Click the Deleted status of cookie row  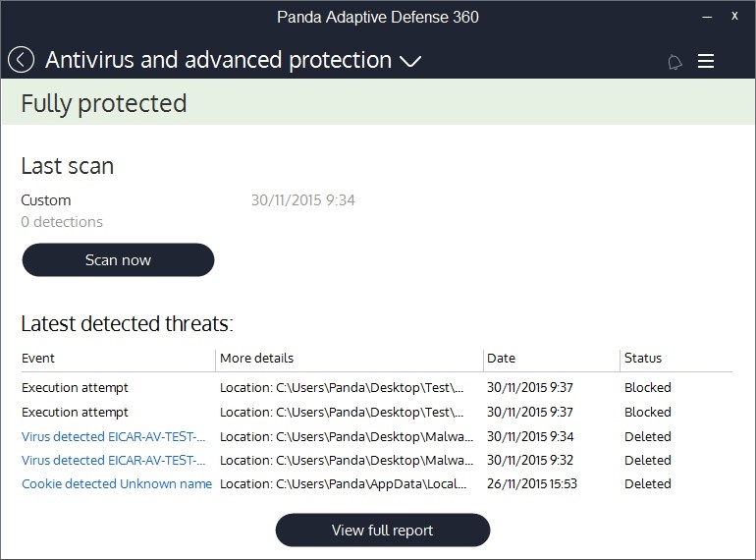[648, 483]
